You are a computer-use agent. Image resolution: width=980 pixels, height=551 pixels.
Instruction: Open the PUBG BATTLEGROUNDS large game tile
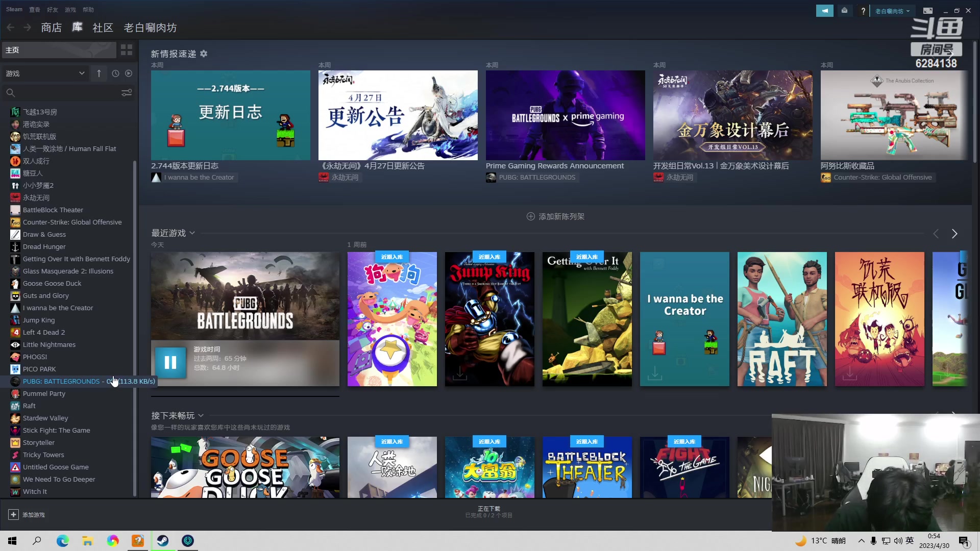pyautogui.click(x=245, y=296)
